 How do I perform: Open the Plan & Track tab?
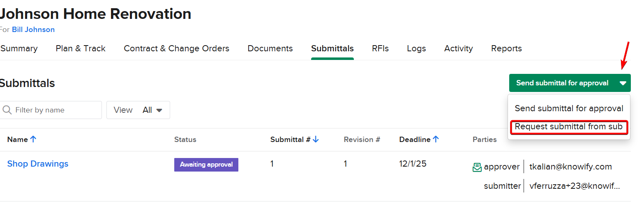pos(81,48)
